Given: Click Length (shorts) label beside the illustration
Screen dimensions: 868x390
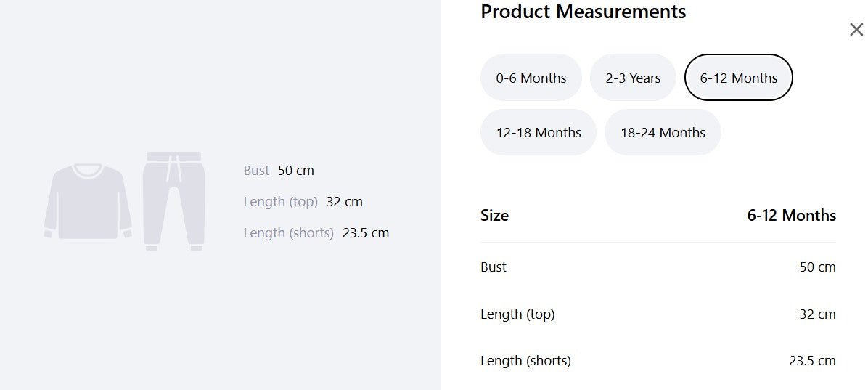Looking at the screenshot, I should (288, 232).
